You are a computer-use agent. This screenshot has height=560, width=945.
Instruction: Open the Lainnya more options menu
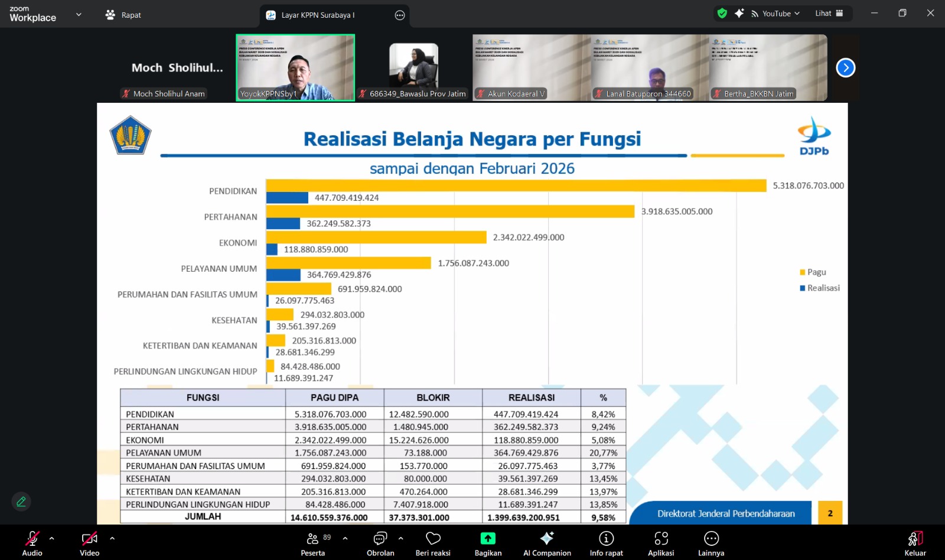711,543
